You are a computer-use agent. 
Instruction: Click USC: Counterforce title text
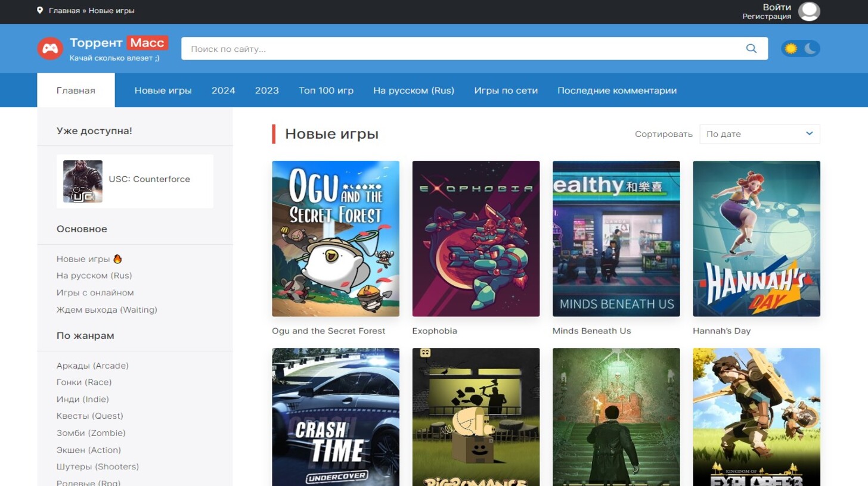click(149, 179)
